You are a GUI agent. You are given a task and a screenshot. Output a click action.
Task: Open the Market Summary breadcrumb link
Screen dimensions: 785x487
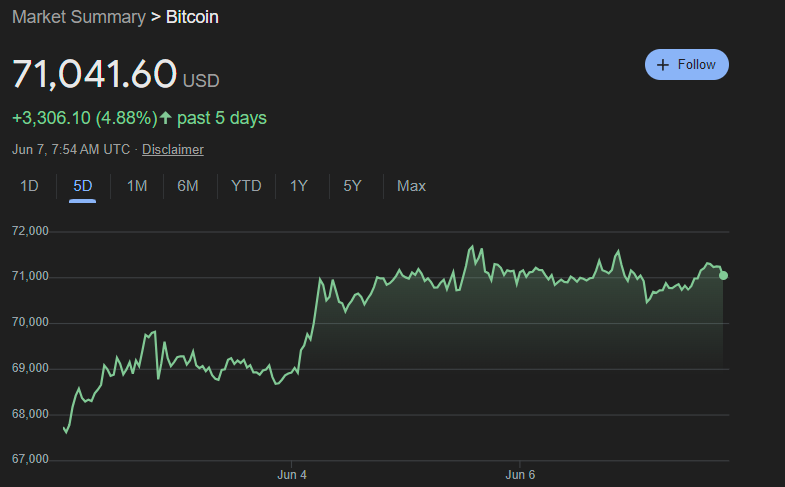(79, 17)
